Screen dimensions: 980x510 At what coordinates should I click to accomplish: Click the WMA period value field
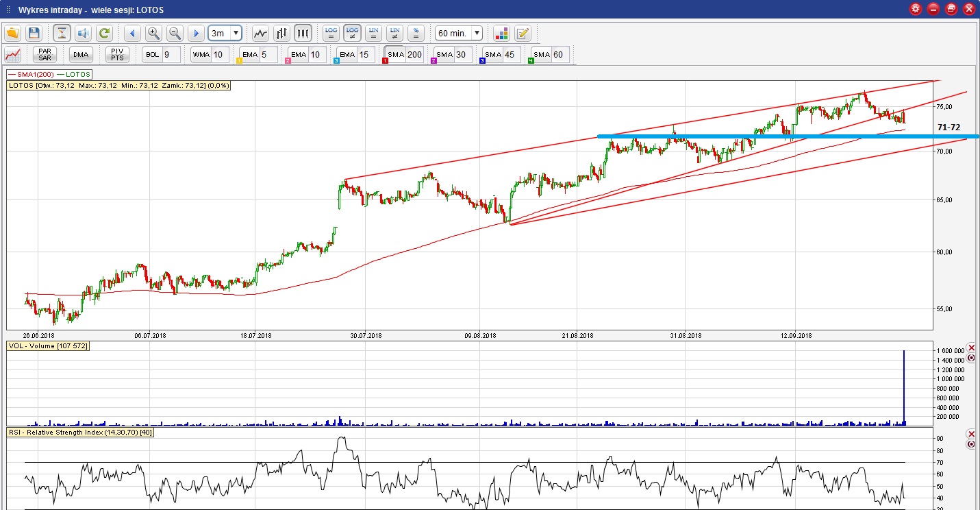[219, 55]
